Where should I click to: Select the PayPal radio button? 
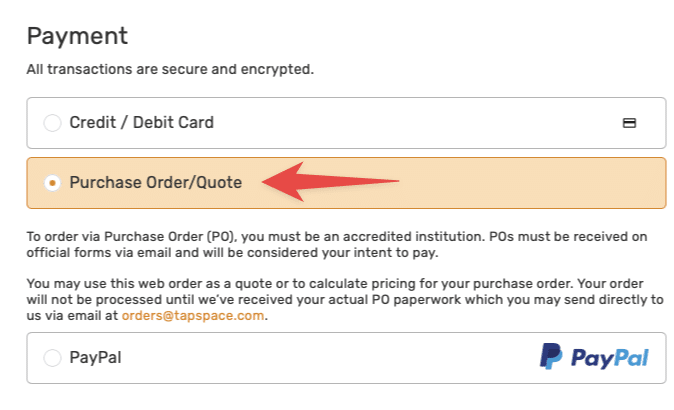point(52,357)
